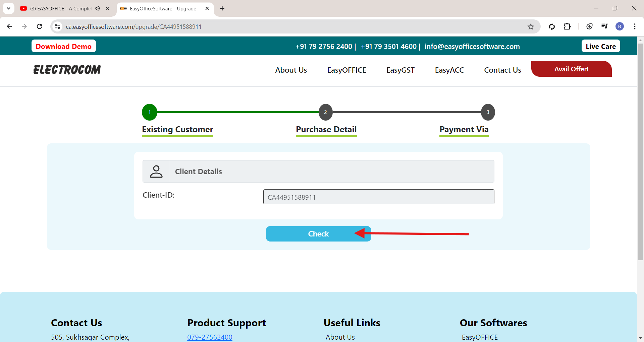This screenshot has width=644, height=342.
Task: Select step 2 Purchase Detail circle
Action: pyautogui.click(x=325, y=112)
